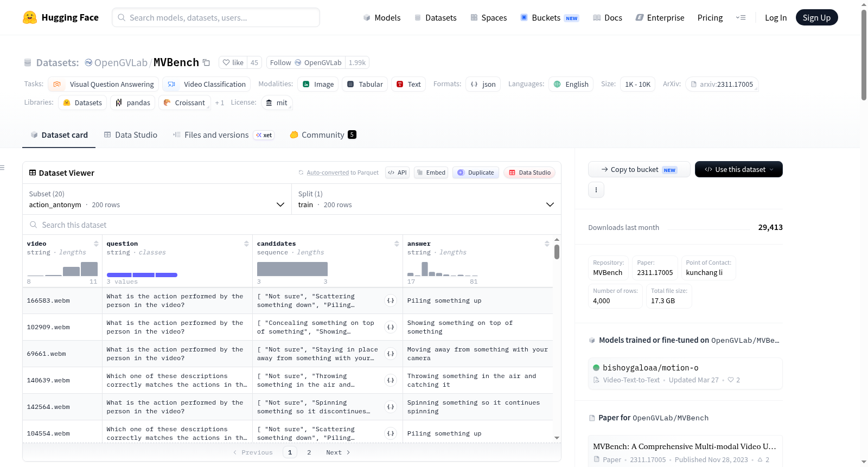
Task: Open the Croissant library tag
Action: 184,103
